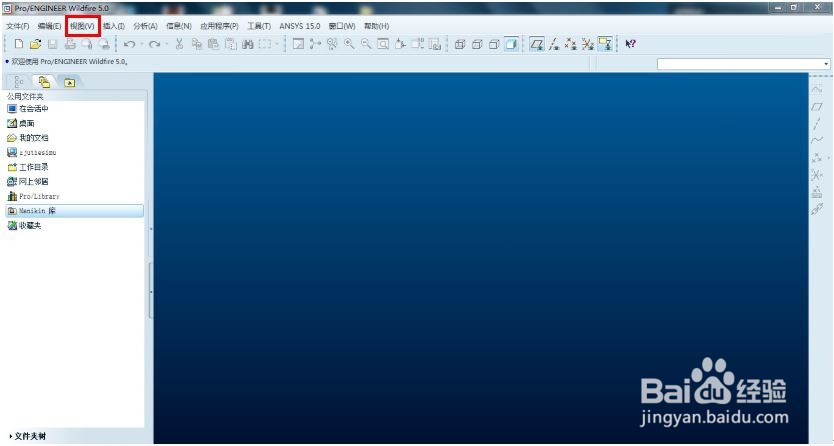Open the ANSYS 15.0 menu
The height and width of the screenshot is (446, 834).
coord(300,26)
